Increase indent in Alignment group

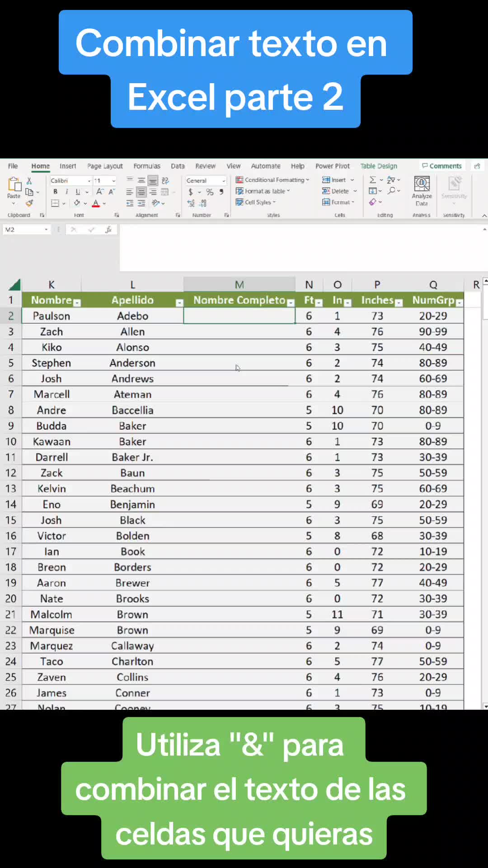(141, 203)
